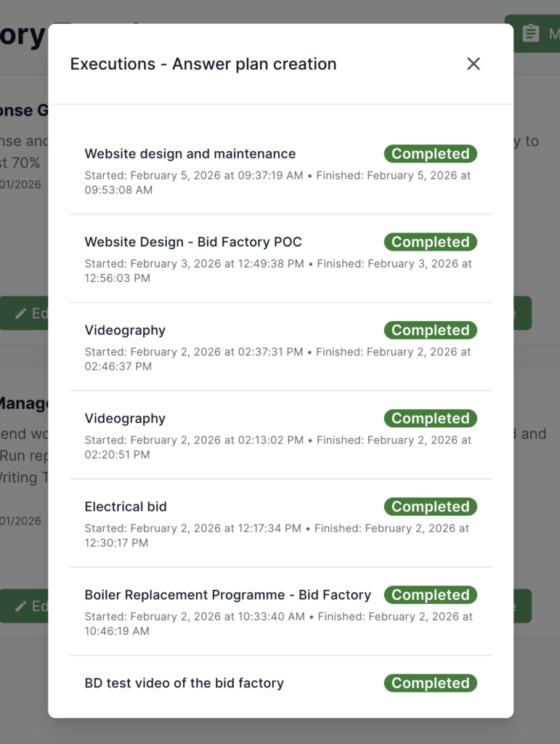Select the Videography execution started at 02:37:31 PM
The width and height of the screenshot is (560, 744).
[125, 331]
